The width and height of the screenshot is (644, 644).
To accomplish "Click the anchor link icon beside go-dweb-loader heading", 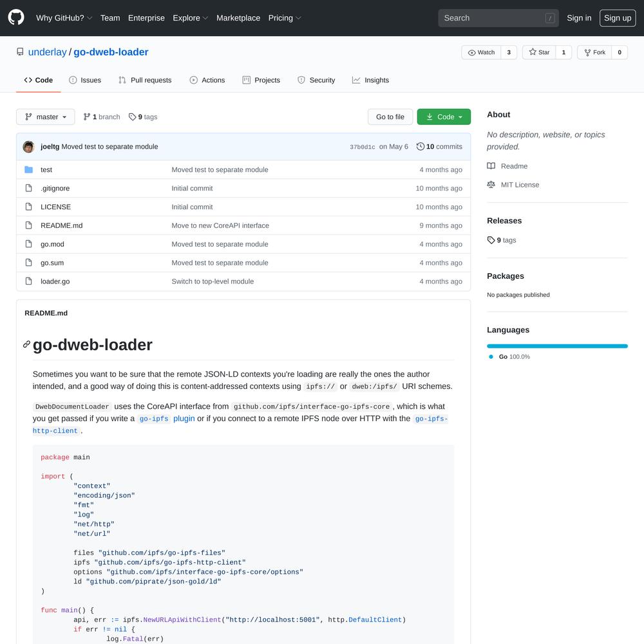I will pos(26,345).
